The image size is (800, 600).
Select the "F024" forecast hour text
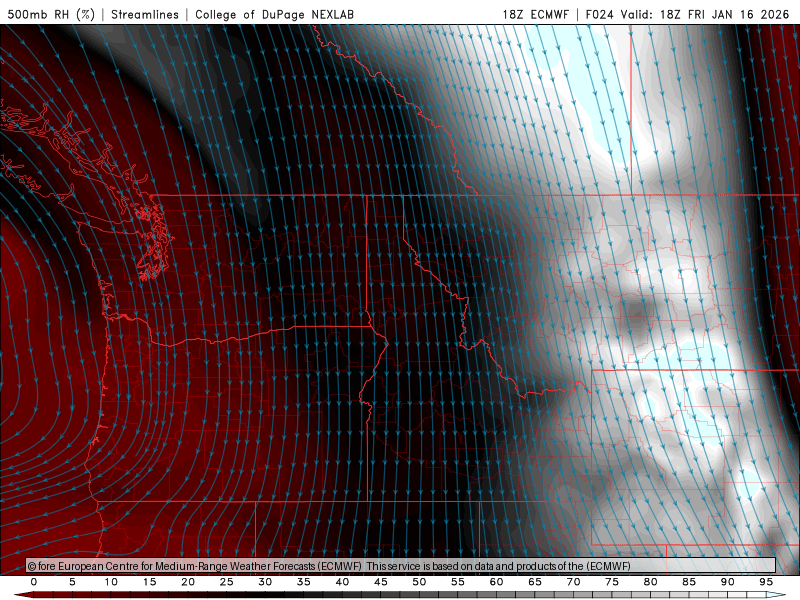coord(599,14)
